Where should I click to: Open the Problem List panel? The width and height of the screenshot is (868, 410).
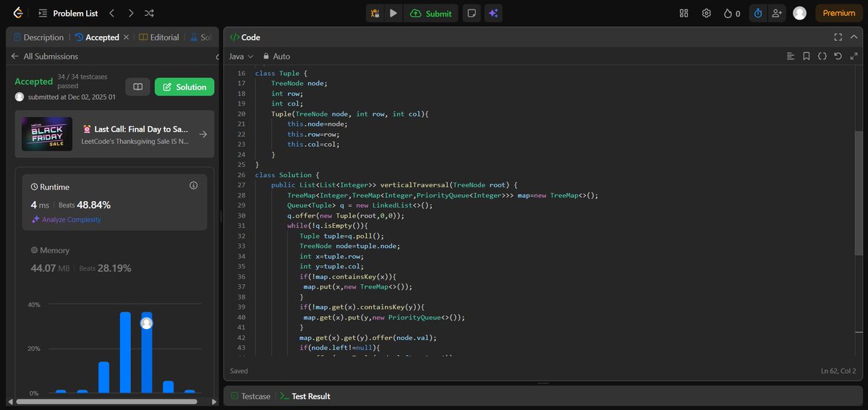pyautogui.click(x=67, y=13)
